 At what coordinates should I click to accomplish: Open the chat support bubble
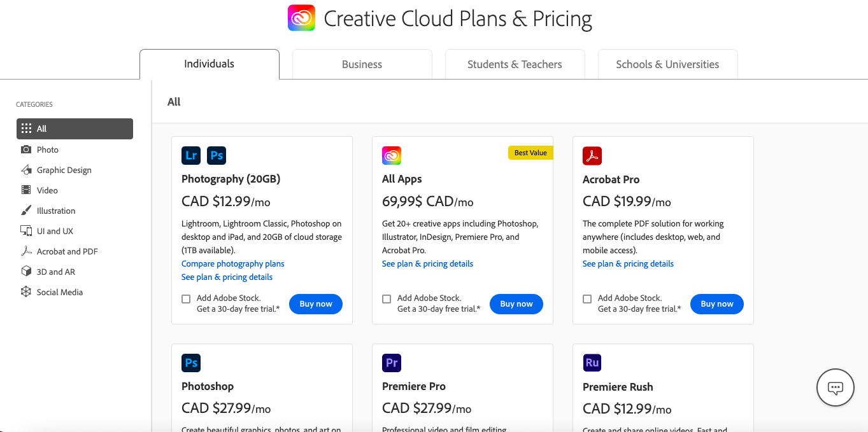835,387
